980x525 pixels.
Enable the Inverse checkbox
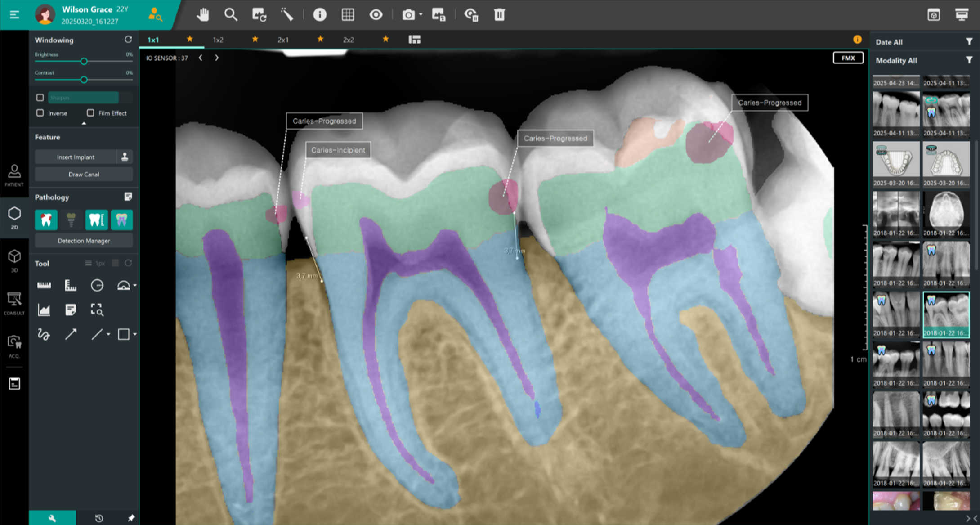tap(40, 113)
